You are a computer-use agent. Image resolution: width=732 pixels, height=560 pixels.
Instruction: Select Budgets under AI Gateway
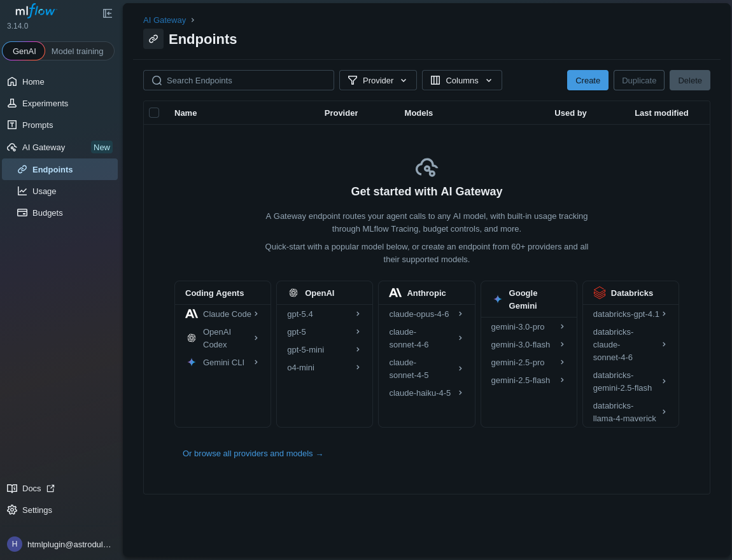click(60, 213)
